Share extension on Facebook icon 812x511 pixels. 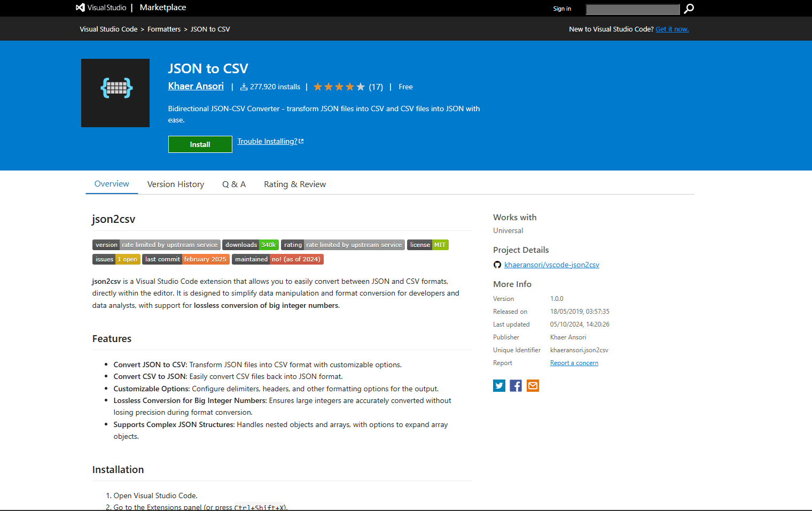(516, 386)
